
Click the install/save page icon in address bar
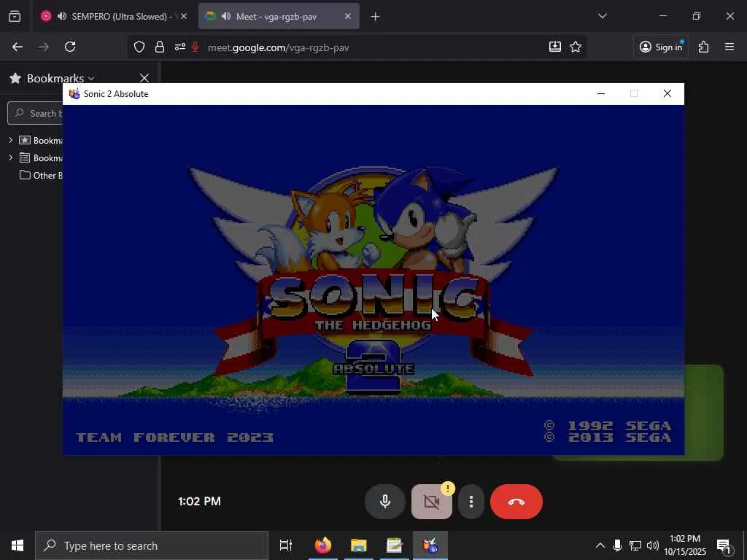point(555,47)
